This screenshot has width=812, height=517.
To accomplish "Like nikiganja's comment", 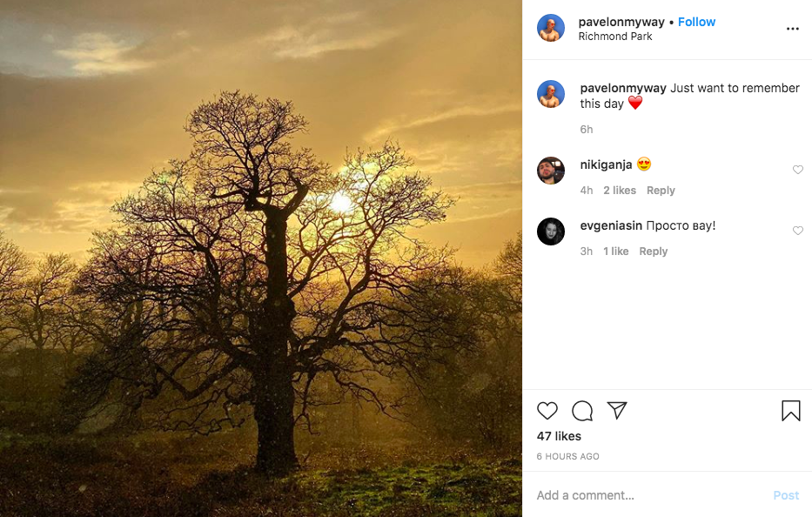I will click(797, 170).
